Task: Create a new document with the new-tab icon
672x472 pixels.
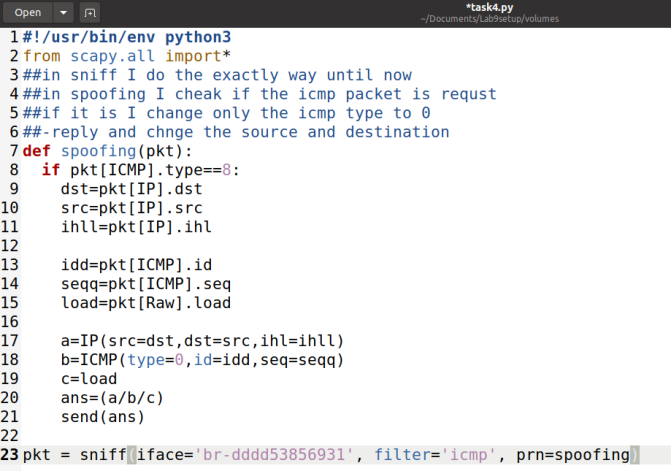Action: pos(90,12)
